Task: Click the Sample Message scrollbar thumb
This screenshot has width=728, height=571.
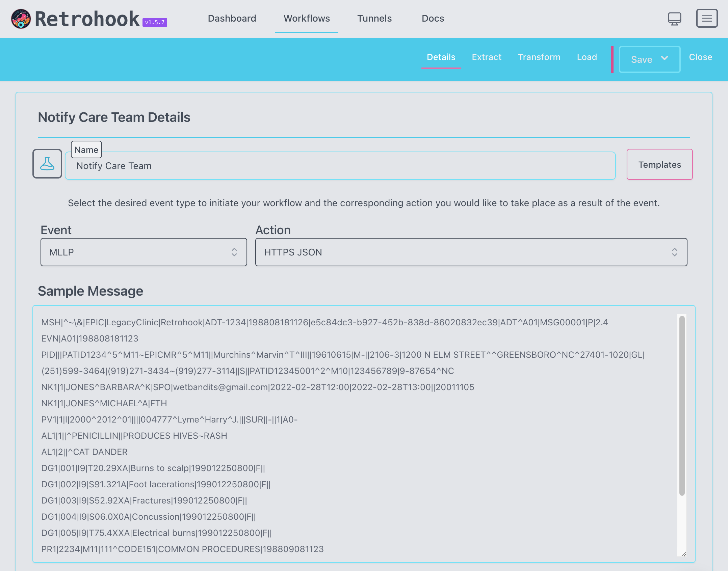Action: click(x=682, y=405)
